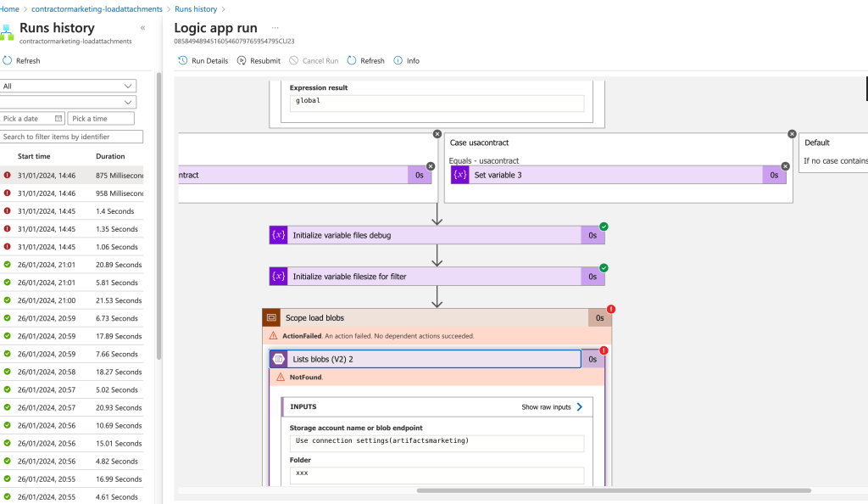
Task: Open contractormarketing-loadattachments breadcrumb link
Action: [x=97, y=8]
